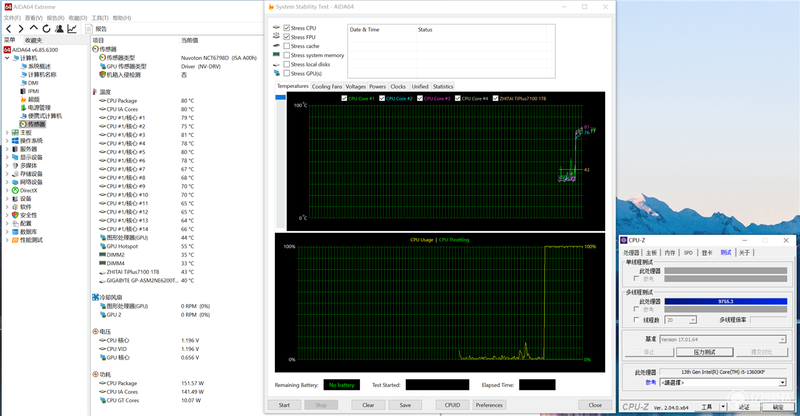Click the 性能测试 icon in tree
Viewport: 800px width, 416px height.
[x=15, y=240]
